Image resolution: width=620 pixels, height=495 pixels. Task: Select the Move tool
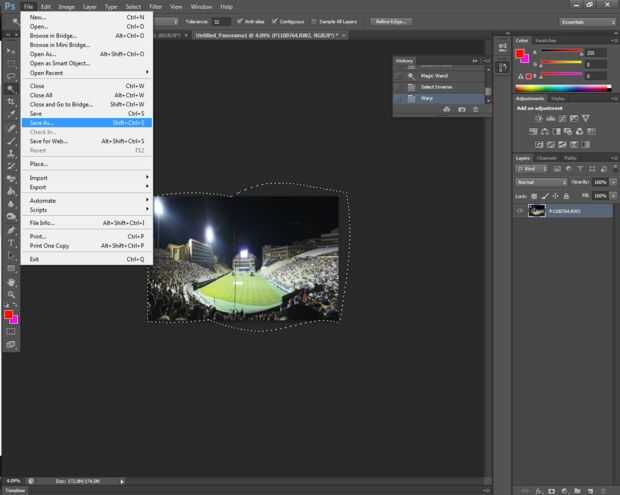[x=11, y=51]
